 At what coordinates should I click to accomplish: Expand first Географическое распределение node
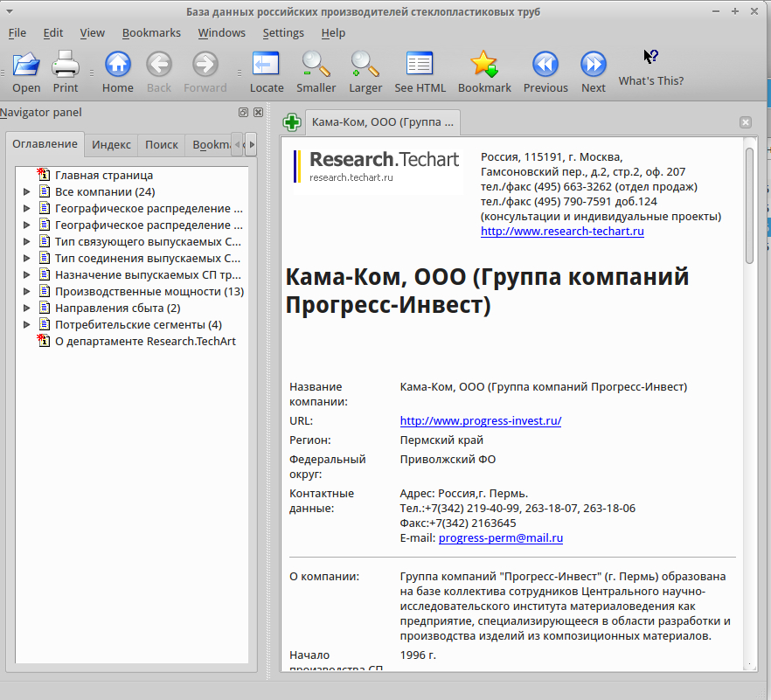click(27, 208)
